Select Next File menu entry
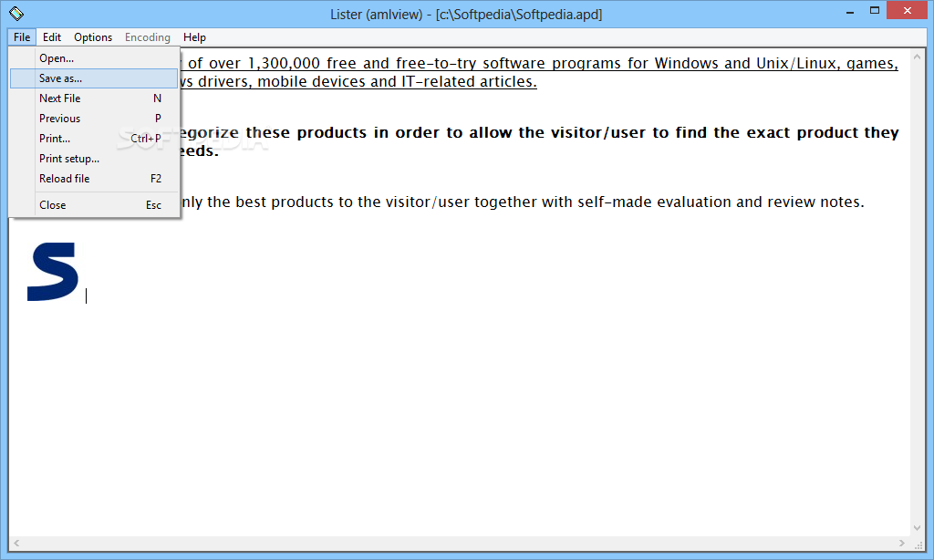934x560 pixels. click(x=94, y=99)
